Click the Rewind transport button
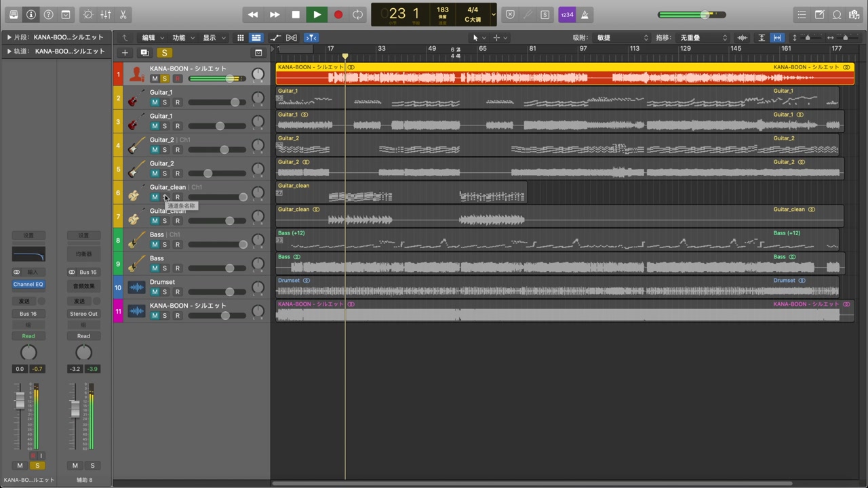The image size is (868, 488). (253, 14)
